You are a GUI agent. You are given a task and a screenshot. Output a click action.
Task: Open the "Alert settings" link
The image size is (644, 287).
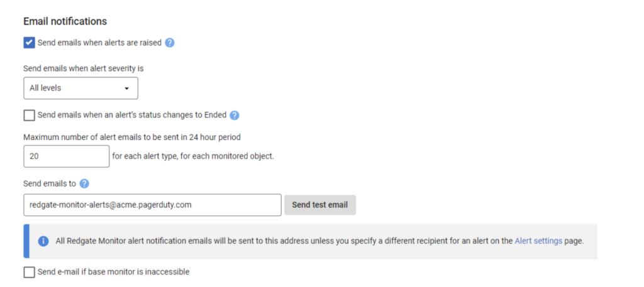point(538,241)
